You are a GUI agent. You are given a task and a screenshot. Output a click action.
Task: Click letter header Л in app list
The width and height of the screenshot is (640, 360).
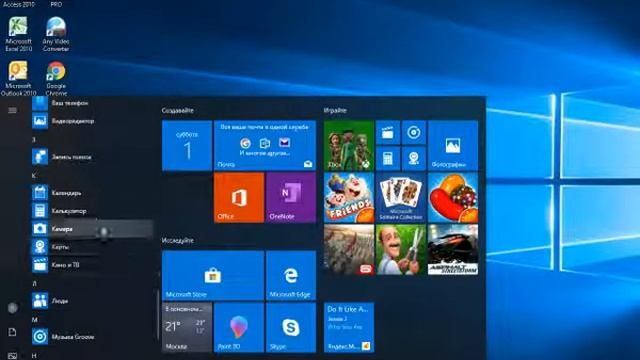(x=34, y=283)
